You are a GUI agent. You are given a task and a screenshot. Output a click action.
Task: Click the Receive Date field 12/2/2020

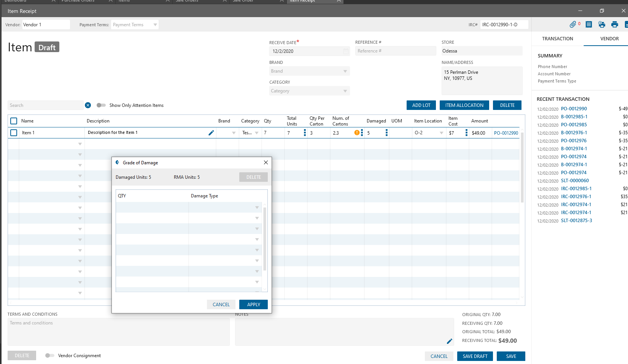pos(310,51)
